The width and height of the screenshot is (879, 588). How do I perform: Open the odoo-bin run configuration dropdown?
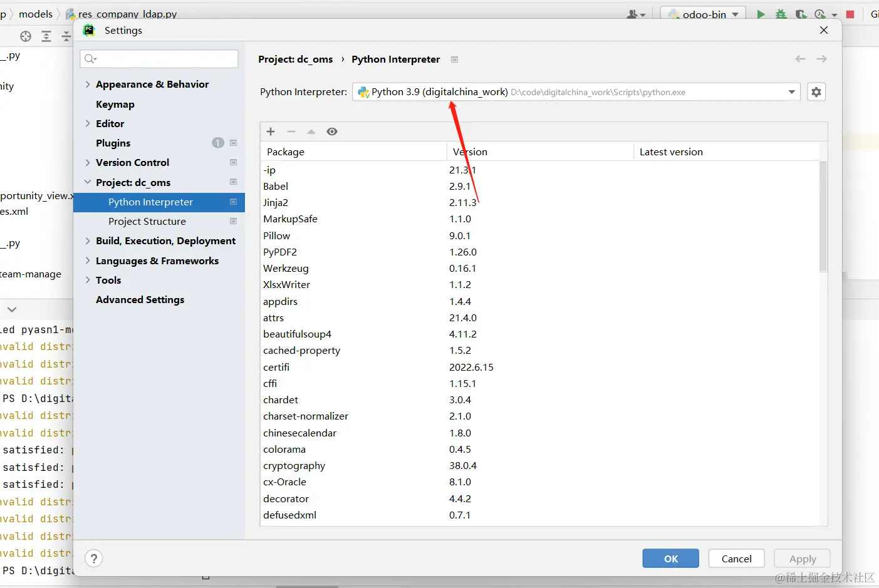pyautogui.click(x=703, y=14)
